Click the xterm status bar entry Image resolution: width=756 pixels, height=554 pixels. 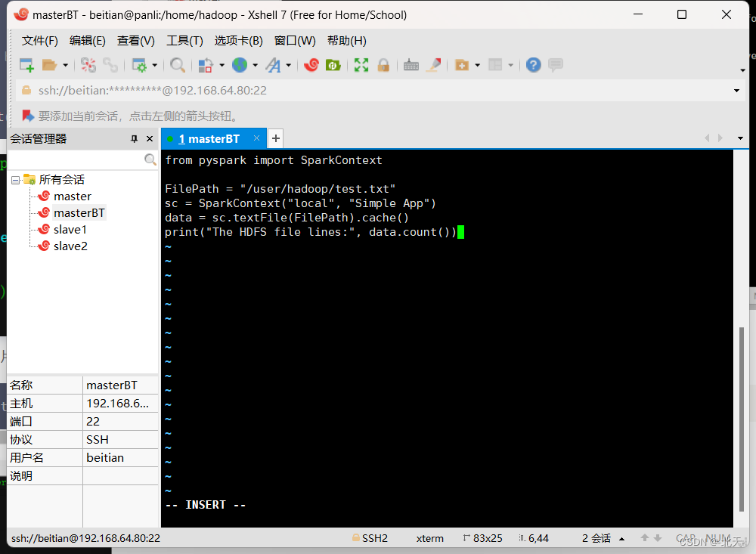tap(429, 538)
